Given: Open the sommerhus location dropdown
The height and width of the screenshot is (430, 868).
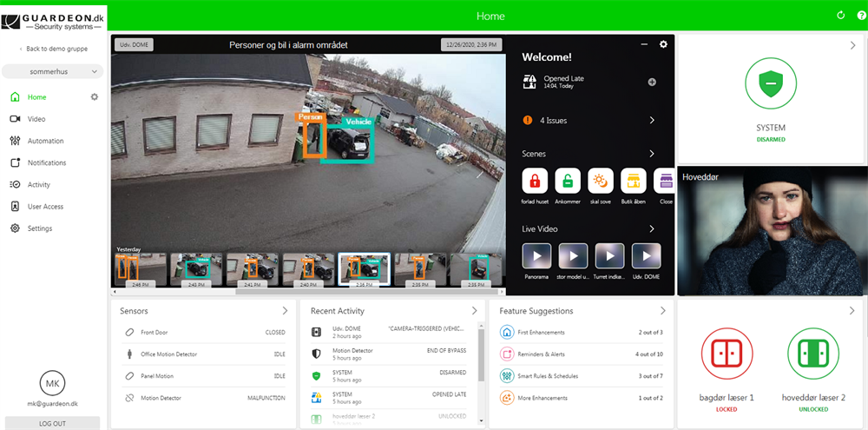Looking at the screenshot, I should coord(53,71).
